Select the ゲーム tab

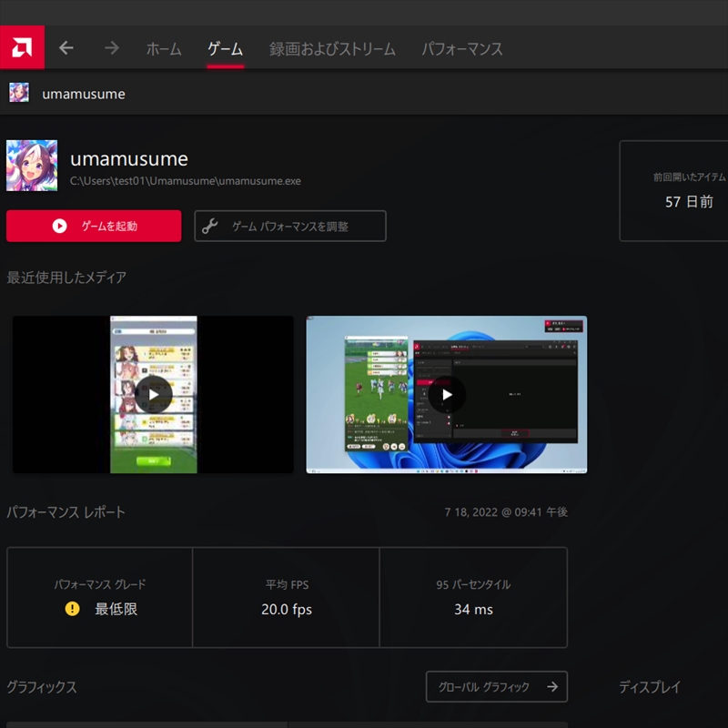click(225, 49)
